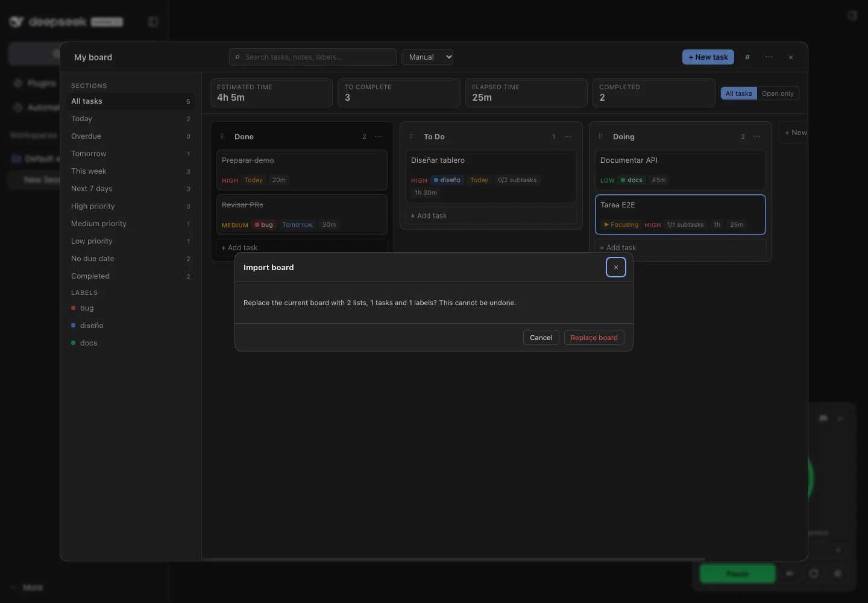Viewport: 868px width, 603px height.
Task: Select the Today section
Action: click(130, 119)
